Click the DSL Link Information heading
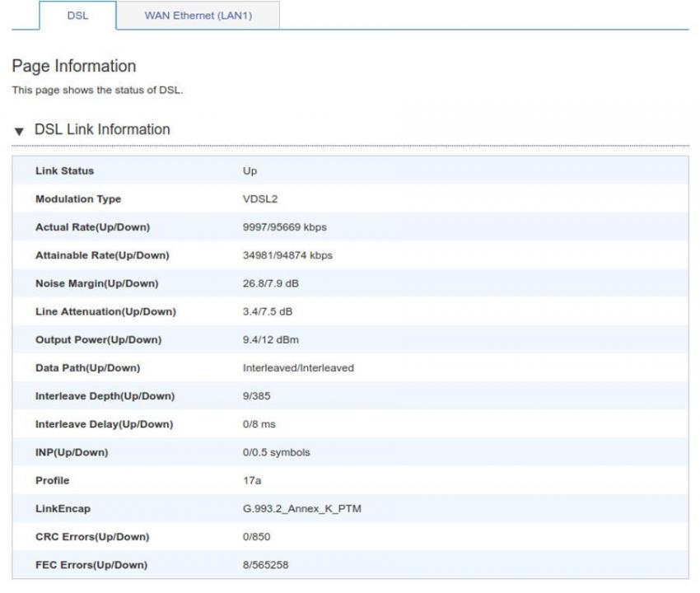This screenshot has height=593, width=700. (102, 129)
